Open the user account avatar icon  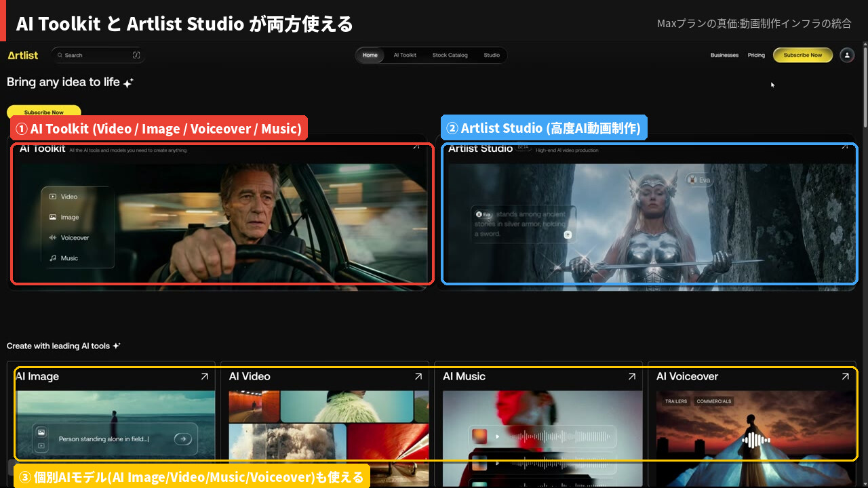coord(847,55)
